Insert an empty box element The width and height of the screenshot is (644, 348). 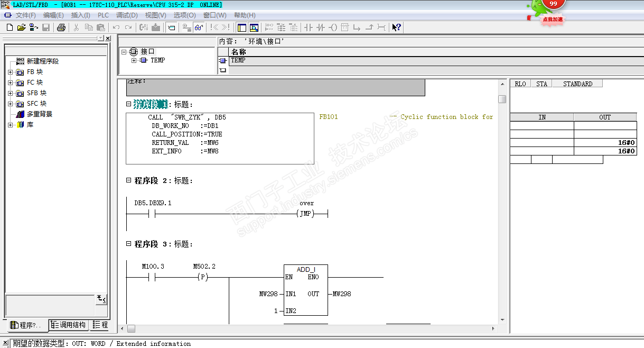[345, 28]
